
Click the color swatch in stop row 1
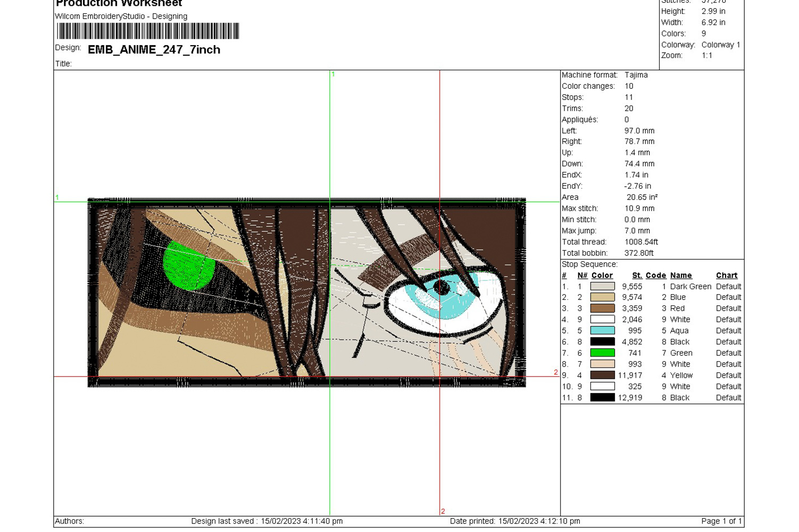point(602,286)
